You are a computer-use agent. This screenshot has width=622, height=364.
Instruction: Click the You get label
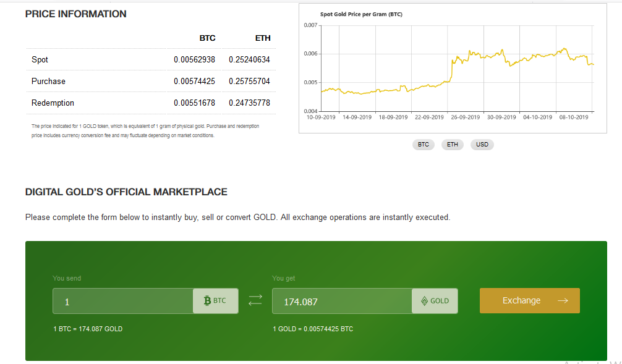click(x=284, y=278)
